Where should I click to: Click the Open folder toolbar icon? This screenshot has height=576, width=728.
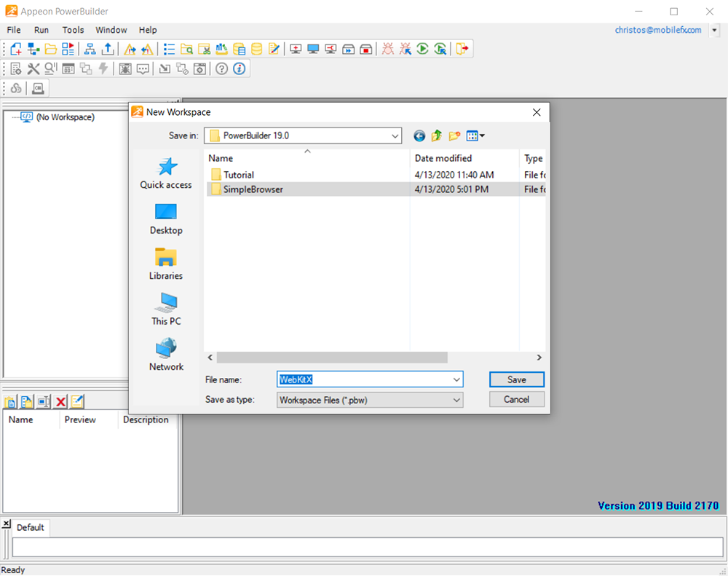[51, 49]
